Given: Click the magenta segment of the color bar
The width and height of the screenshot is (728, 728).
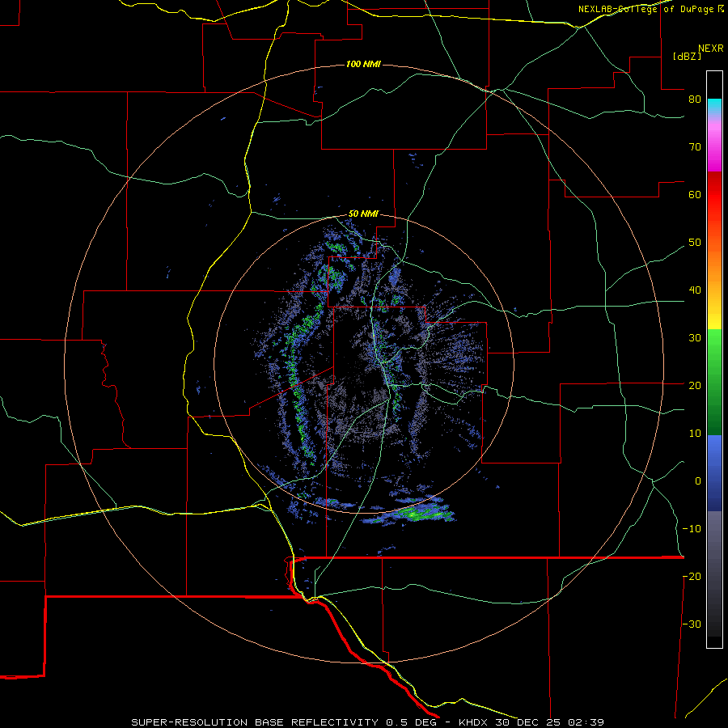Looking at the screenshot, I should [x=714, y=149].
